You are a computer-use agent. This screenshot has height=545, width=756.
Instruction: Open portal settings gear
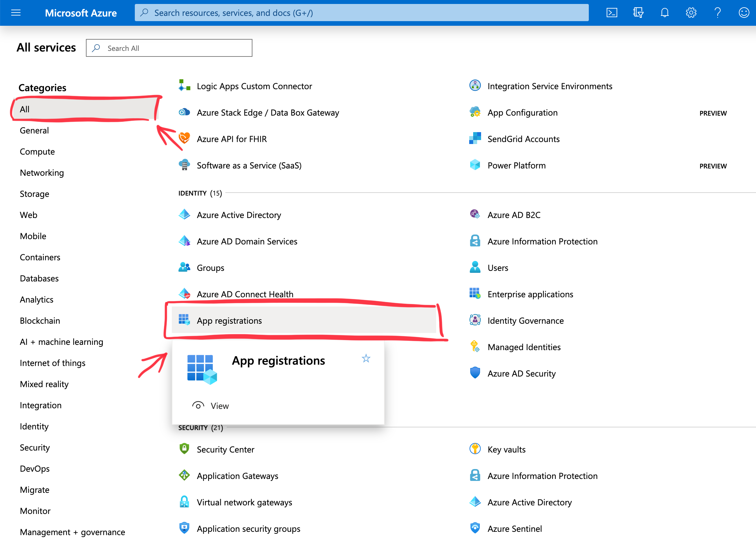[691, 13]
